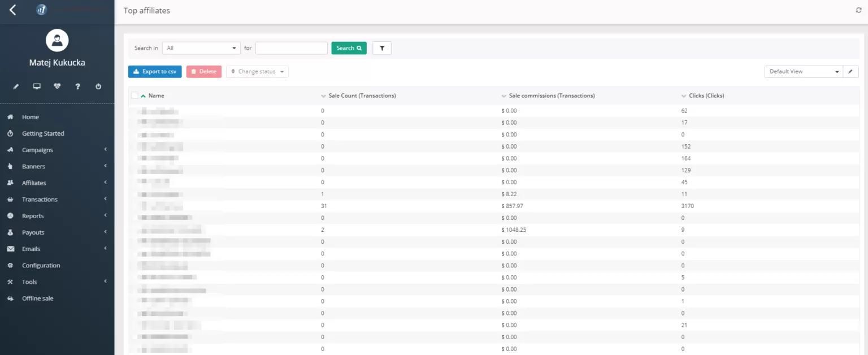
Task: Open the Default View dropdown
Action: tap(802, 71)
